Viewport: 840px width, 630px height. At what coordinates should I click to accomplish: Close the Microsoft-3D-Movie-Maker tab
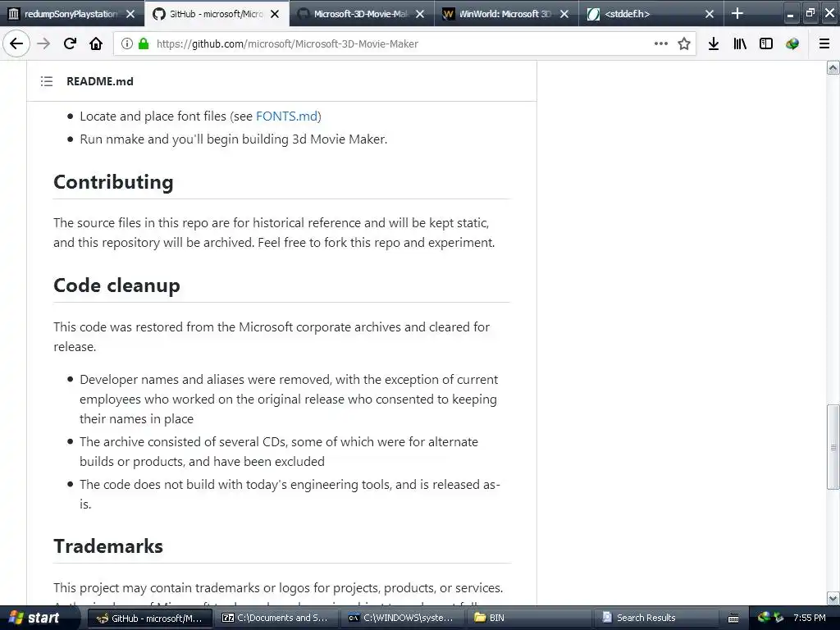pyautogui.click(x=420, y=14)
